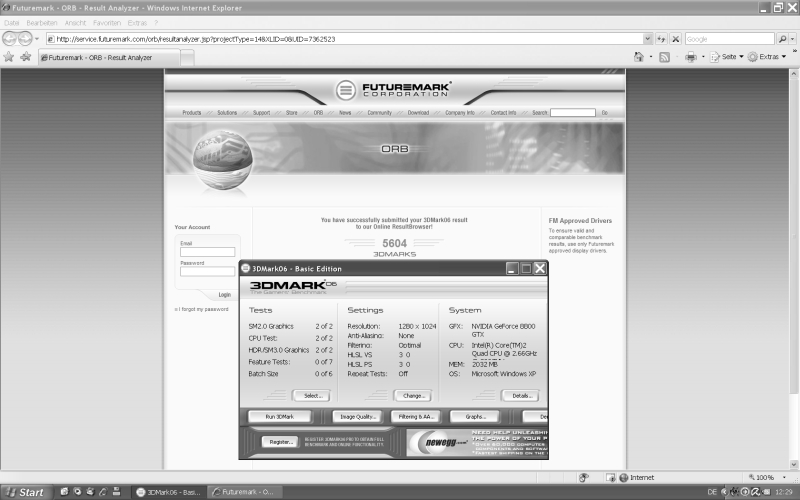This screenshot has height=500, width=800.
Task: Click the Internet zone globe icon
Action: coord(623,478)
